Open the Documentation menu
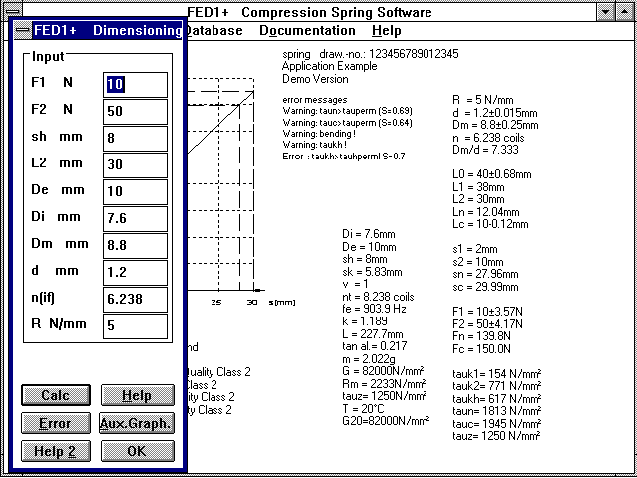This screenshot has height=478, width=637. click(x=307, y=31)
